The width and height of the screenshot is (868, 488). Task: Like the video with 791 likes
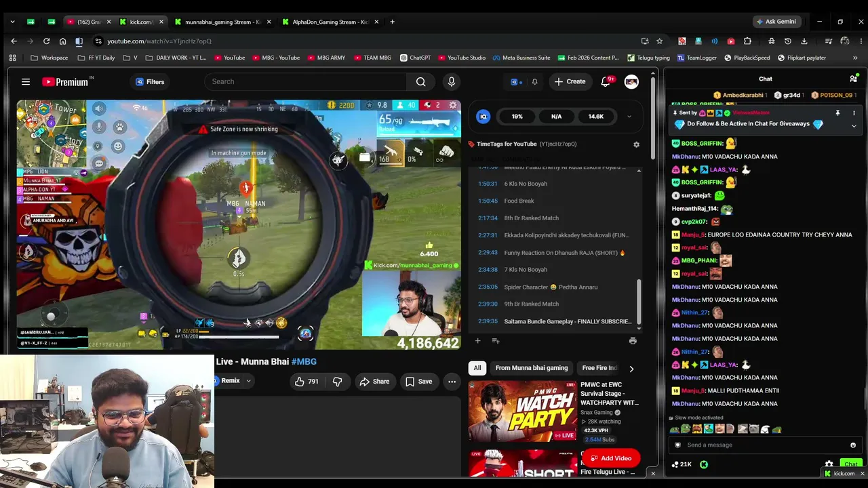[x=307, y=382]
